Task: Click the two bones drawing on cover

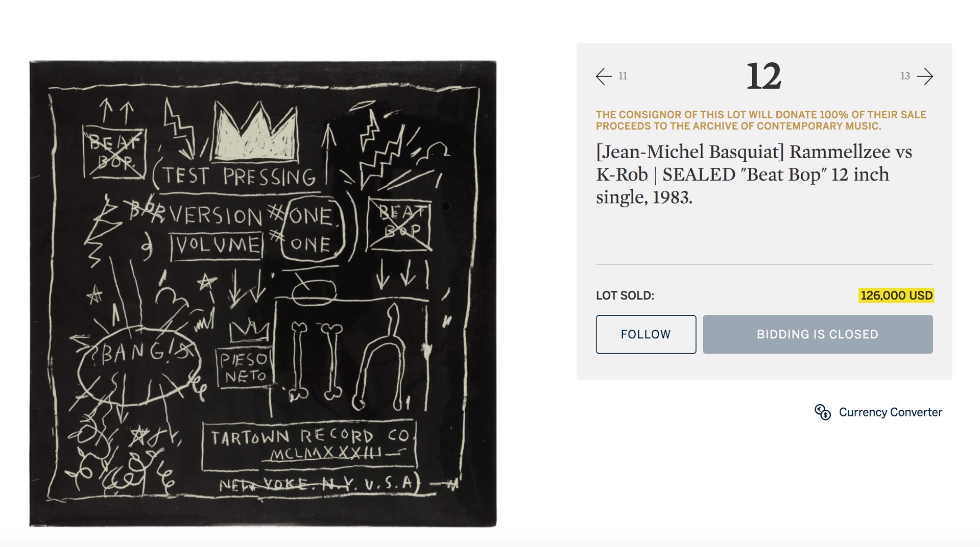Action: pyautogui.click(x=317, y=360)
